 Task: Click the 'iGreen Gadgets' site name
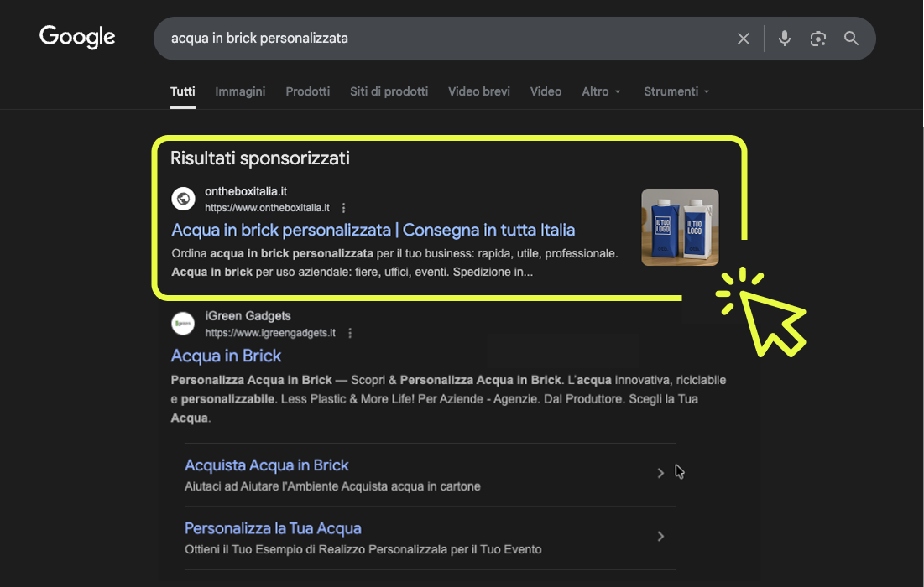click(248, 316)
